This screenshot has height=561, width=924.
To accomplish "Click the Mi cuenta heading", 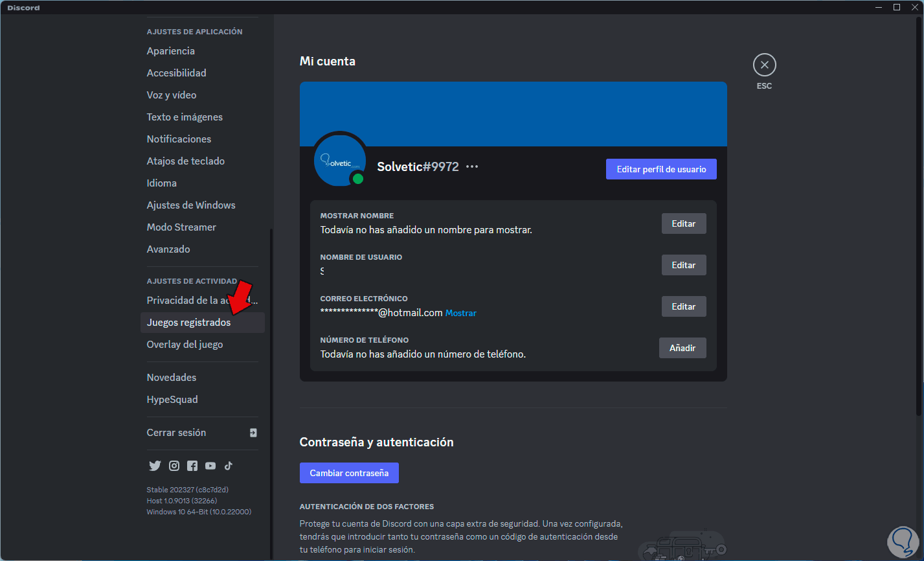I will [x=328, y=62].
